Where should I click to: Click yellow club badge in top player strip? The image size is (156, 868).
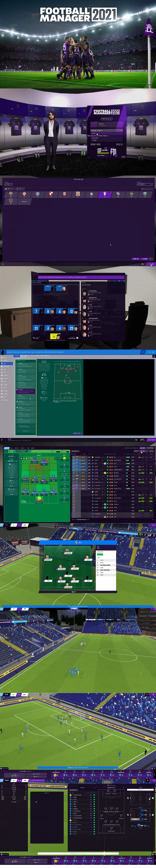[55, 775]
